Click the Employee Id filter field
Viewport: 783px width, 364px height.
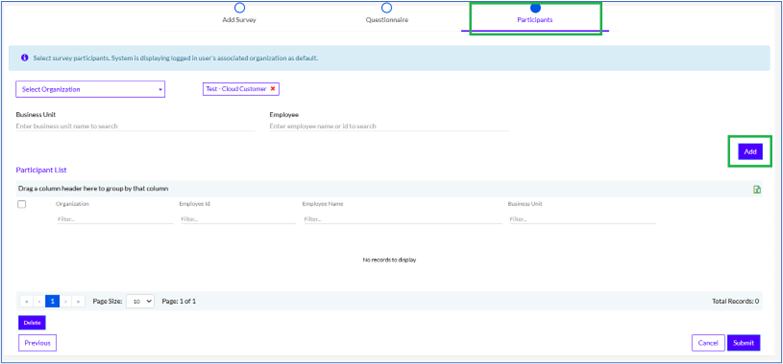238,219
